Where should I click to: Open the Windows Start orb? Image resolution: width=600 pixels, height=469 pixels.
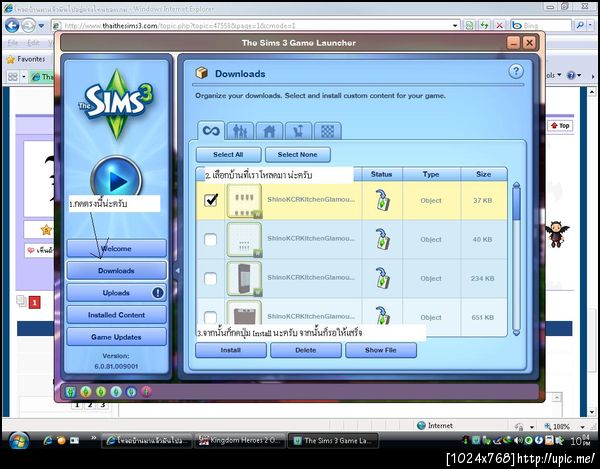[x=17, y=441]
